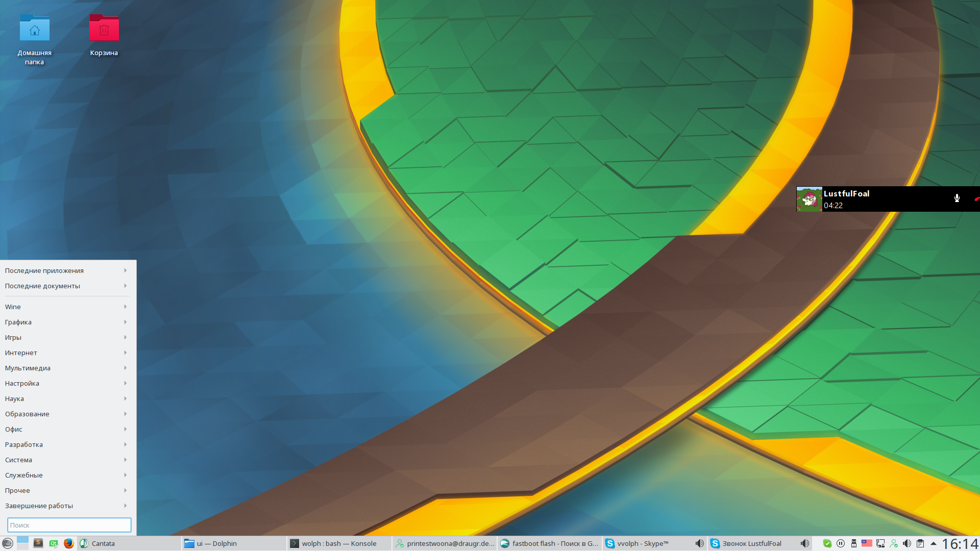The height and width of the screenshot is (551, 980).
Task: Expand hidden system tray icons arrow
Action: (x=934, y=543)
